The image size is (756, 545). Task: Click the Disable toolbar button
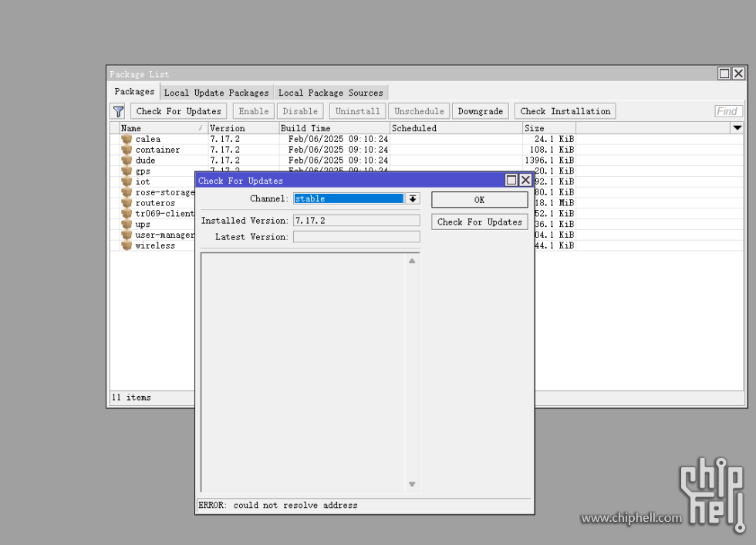[300, 111]
